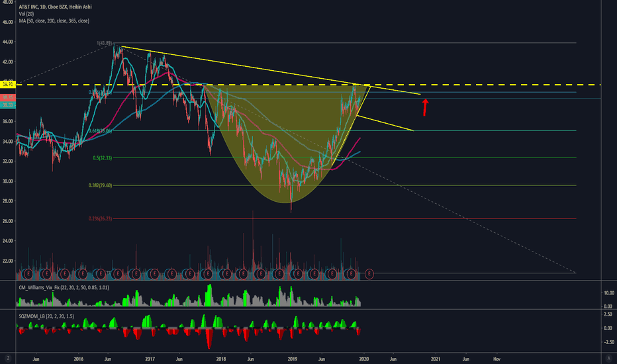This screenshot has height=364, width=617.
Task: Click the Z timezone icon at chart corner
Action: (7, 359)
